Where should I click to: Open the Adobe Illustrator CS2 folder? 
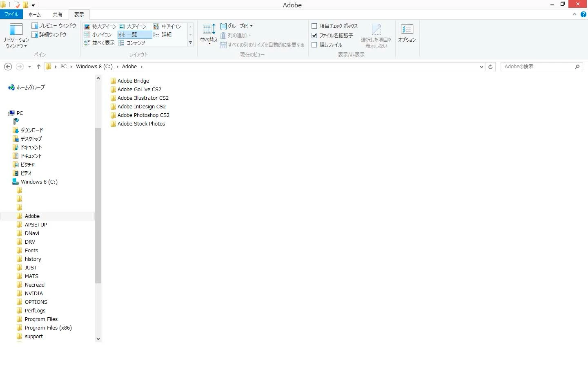tap(140, 98)
